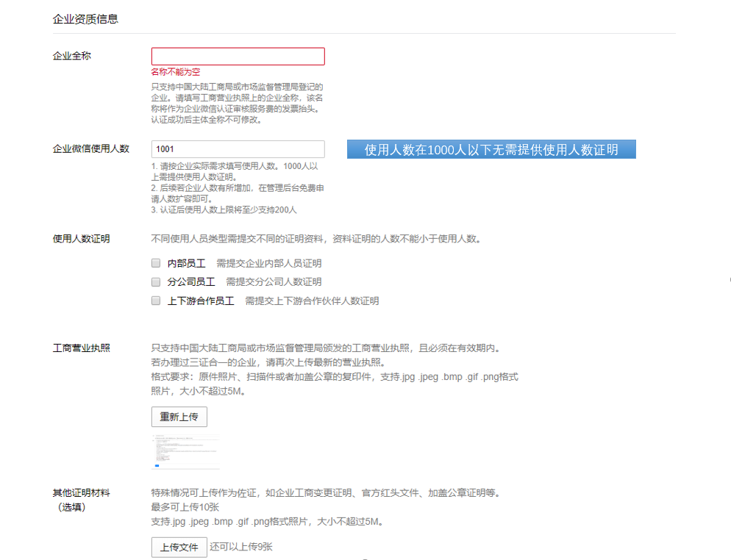
Task: Click the 企业资质信息 section heading
Action: point(85,19)
